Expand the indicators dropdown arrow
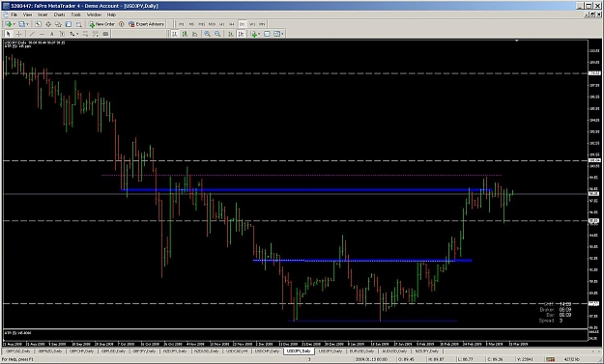604x364 pixels. [259, 34]
